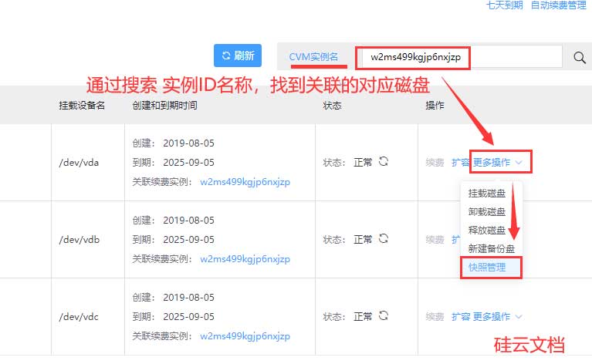Choose 新建备份盘 from the dropdown menu
592x364 pixels.
pyautogui.click(x=491, y=248)
